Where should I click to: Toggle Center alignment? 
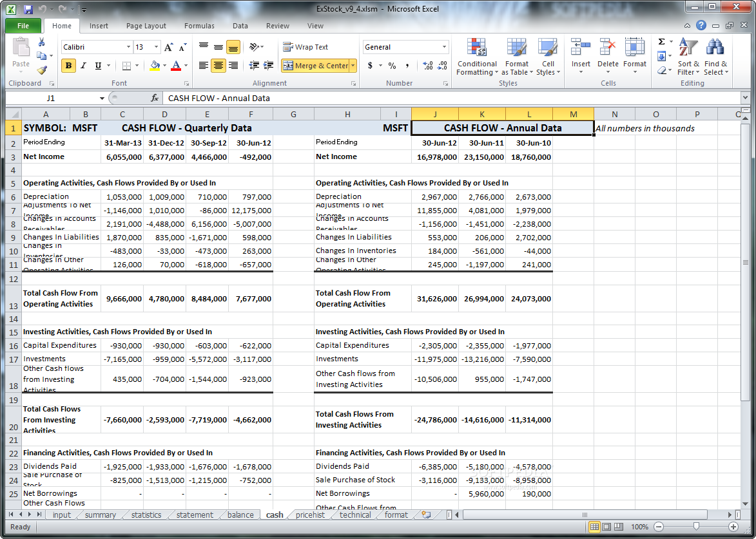click(x=218, y=66)
